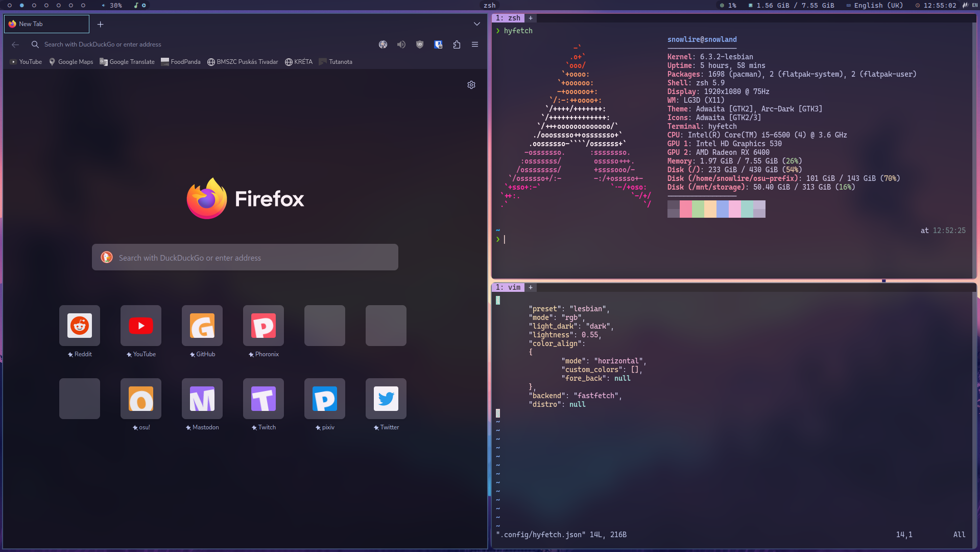Open the Extensions puzzle-piece menu
This screenshot has width=980, height=552.
point(457,44)
